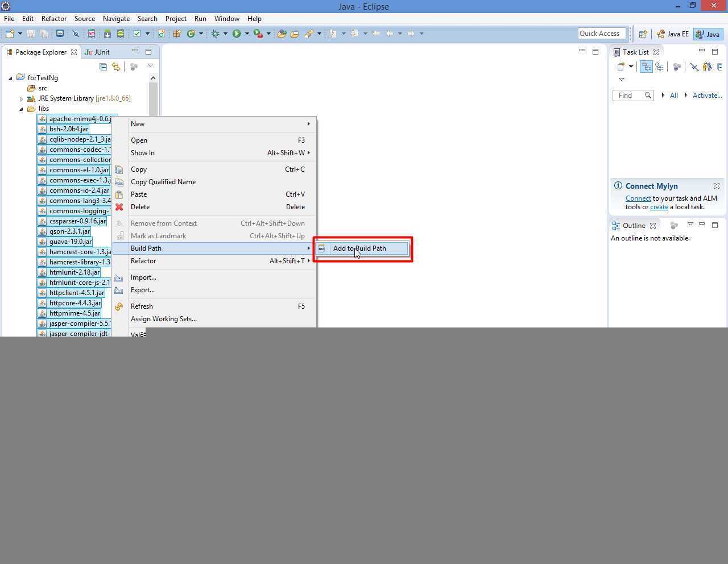728x564 pixels.
Task: Click the red Delete X icon in context menu
Action: click(119, 207)
